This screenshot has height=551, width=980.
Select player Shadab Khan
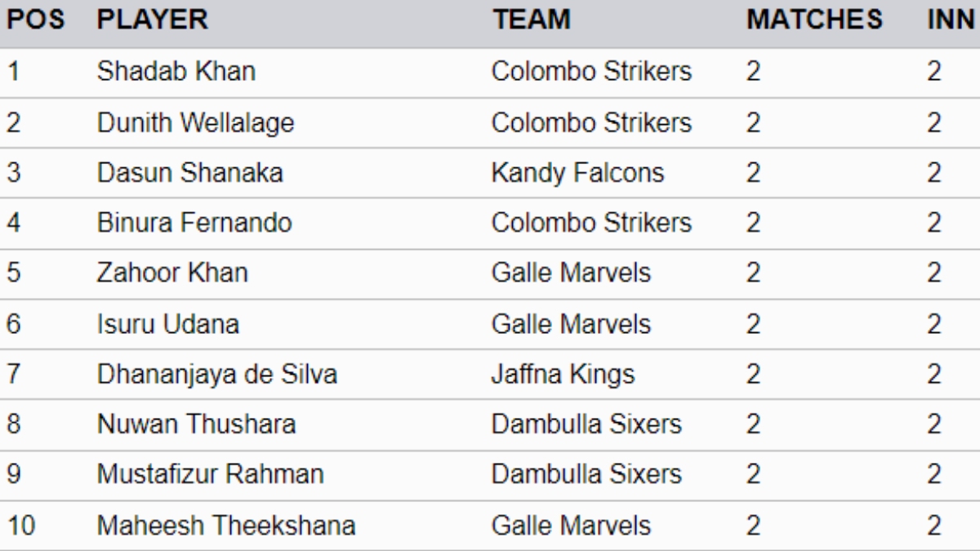[x=176, y=72]
